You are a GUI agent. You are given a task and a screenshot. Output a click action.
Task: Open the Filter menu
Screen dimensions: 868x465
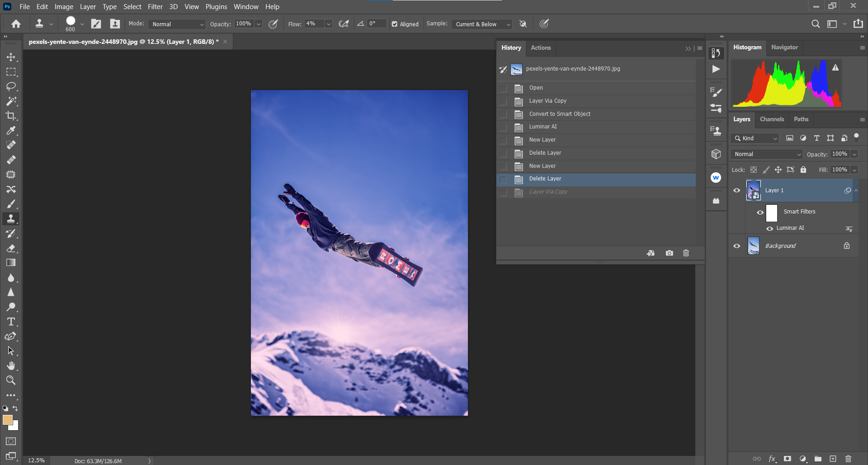tap(155, 6)
